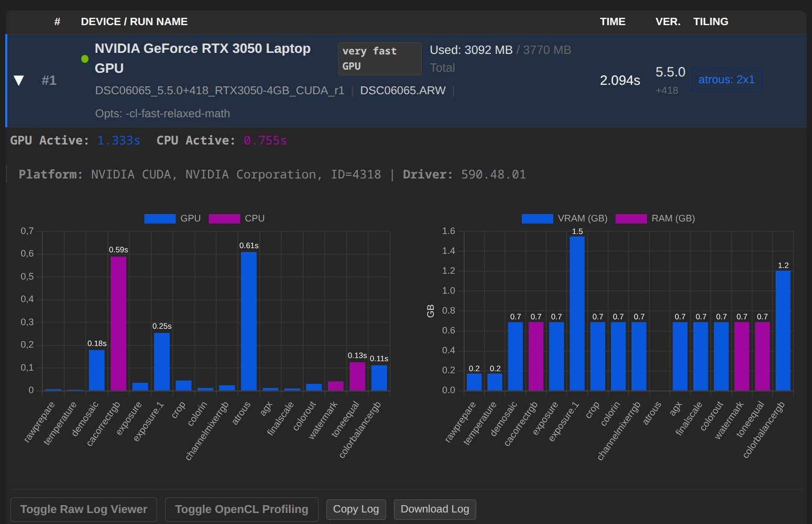This screenshot has height=524, width=812.
Task: Click the green status dot icon
Action: 85,59
